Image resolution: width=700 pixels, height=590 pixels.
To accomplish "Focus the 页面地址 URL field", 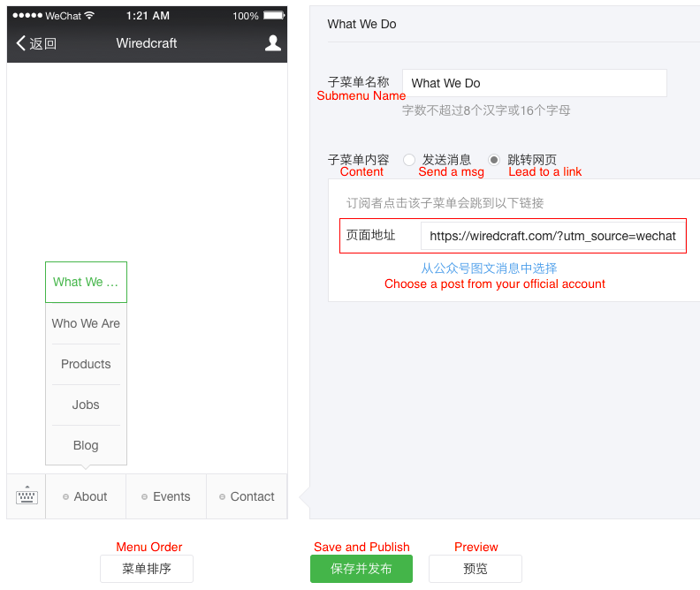I will (x=553, y=236).
